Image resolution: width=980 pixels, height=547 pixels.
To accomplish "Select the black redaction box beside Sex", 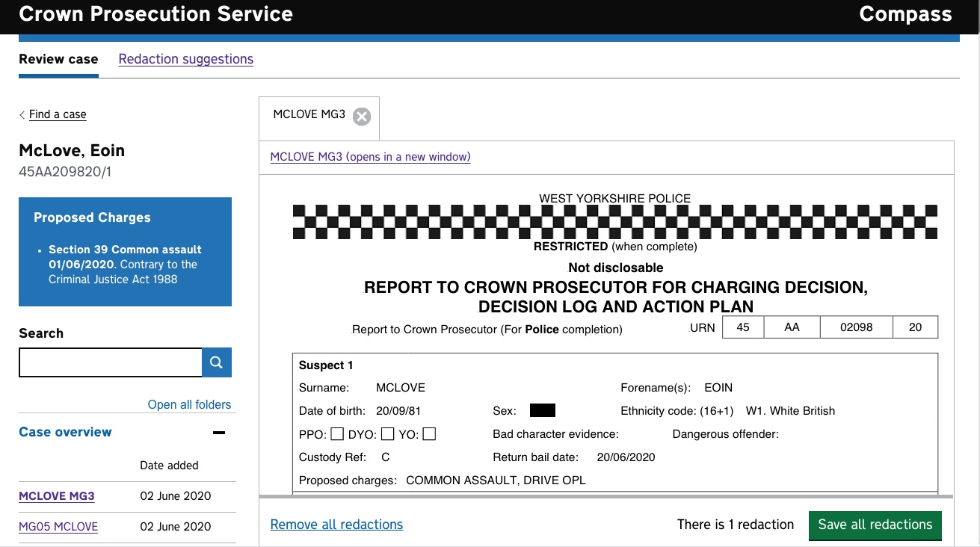I will pos(542,410).
